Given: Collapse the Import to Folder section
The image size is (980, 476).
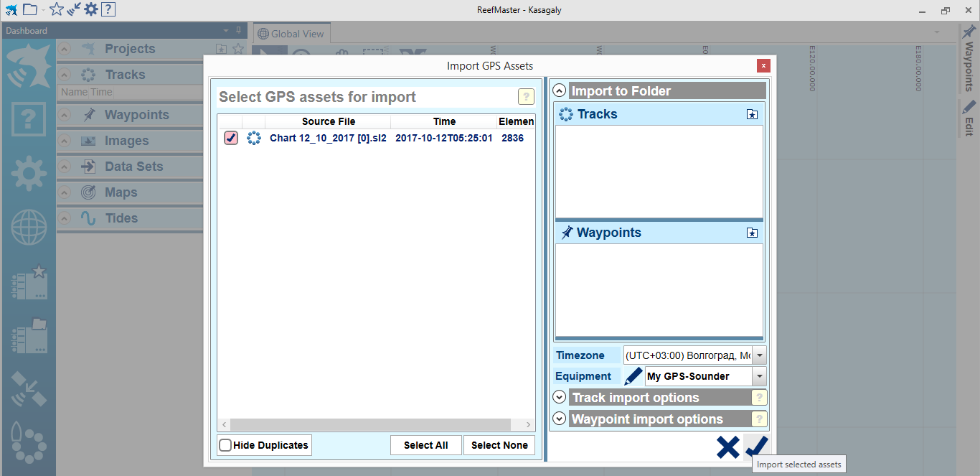Looking at the screenshot, I should click(560, 91).
